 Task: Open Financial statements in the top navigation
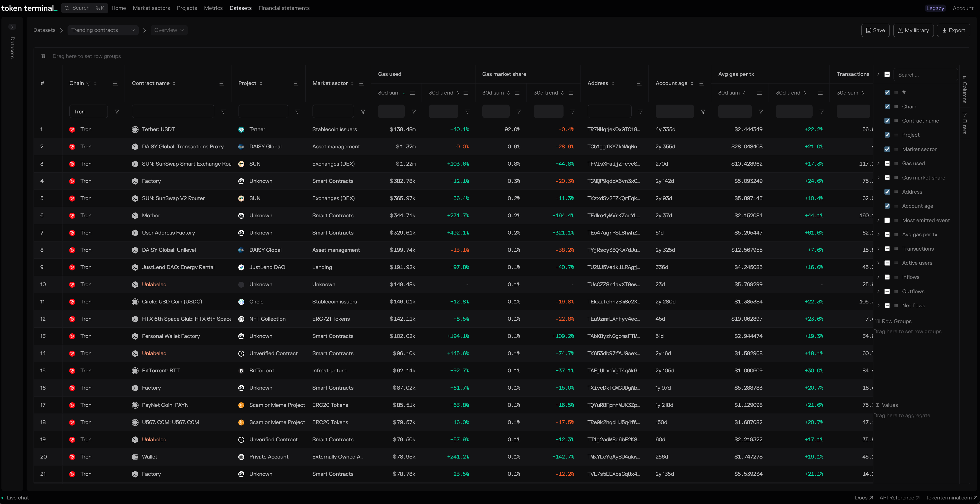[284, 8]
